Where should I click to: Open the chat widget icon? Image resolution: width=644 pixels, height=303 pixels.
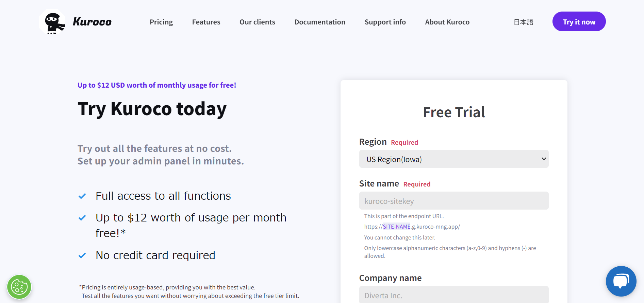(x=621, y=281)
